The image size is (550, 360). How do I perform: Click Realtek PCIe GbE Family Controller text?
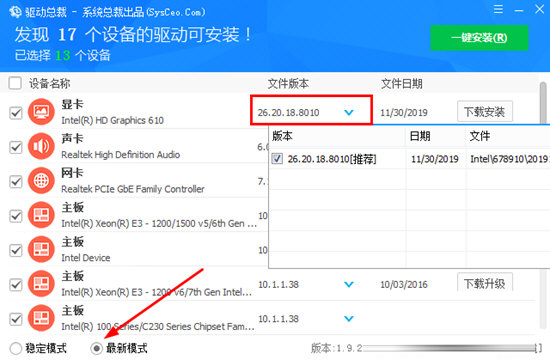(133, 189)
